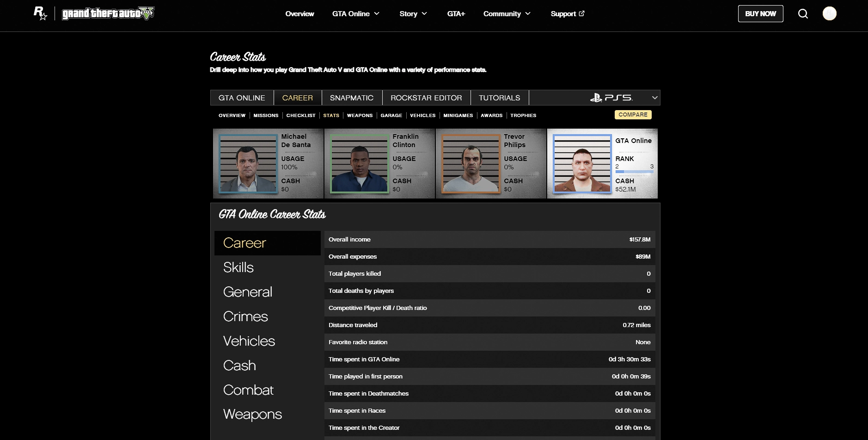
Task: Expand the Story menu dropdown
Action: 413,14
